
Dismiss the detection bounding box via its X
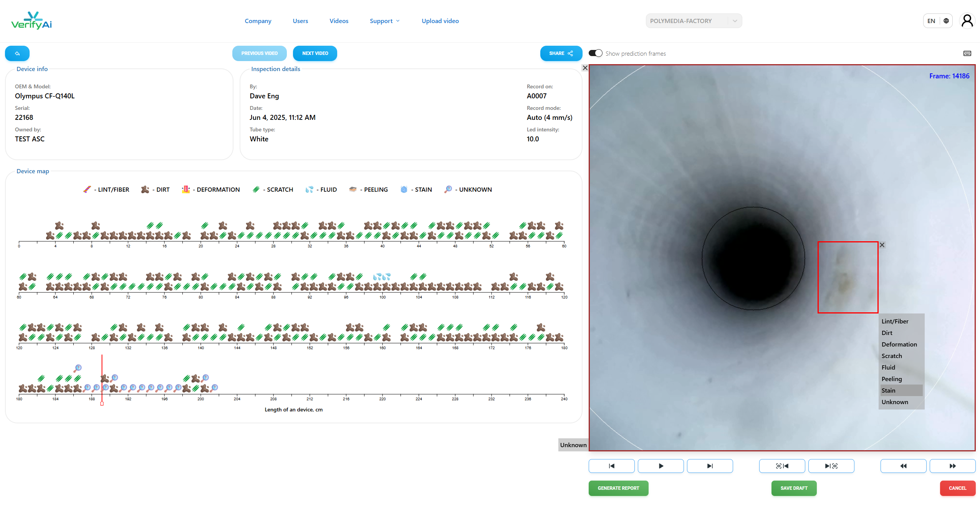882,245
